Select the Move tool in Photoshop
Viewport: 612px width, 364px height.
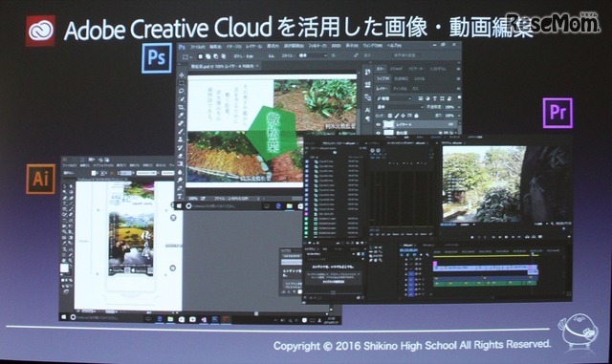(x=182, y=75)
